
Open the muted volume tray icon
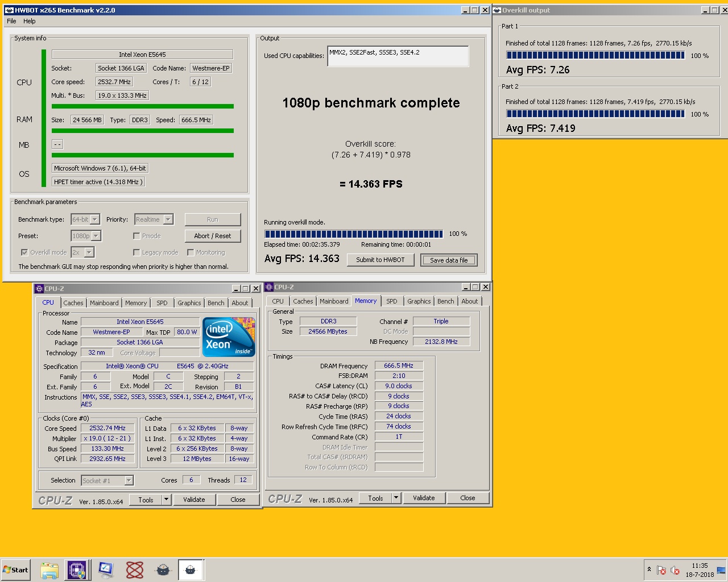pos(675,570)
